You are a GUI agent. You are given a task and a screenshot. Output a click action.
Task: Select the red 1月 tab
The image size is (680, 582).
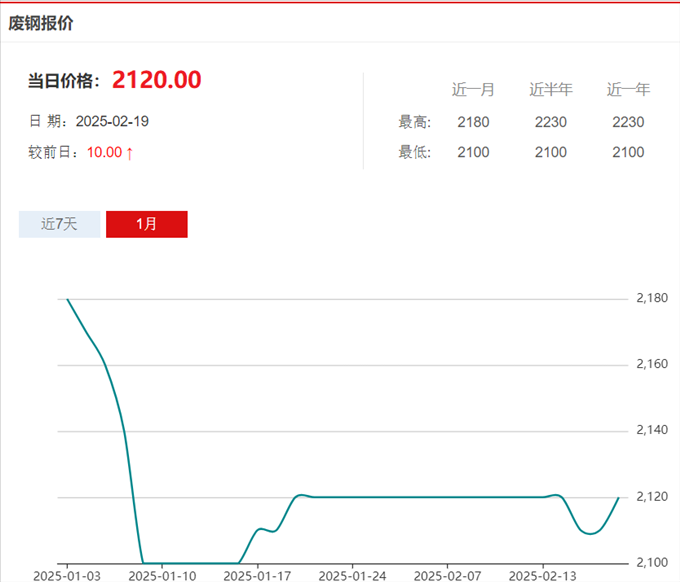pyautogui.click(x=147, y=224)
